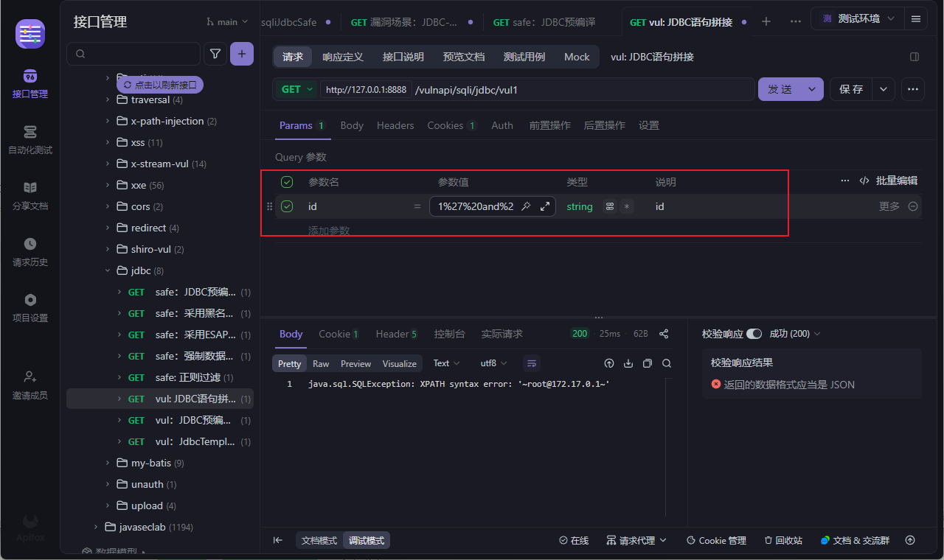Download the response body
The width and height of the screenshot is (944, 560).
[x=628, y=363]
